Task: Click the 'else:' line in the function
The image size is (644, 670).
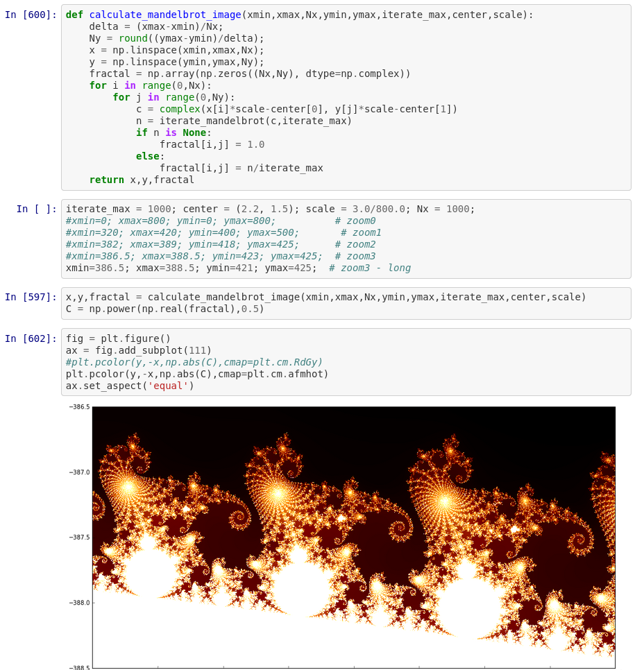Action: (x=150, y=156)
